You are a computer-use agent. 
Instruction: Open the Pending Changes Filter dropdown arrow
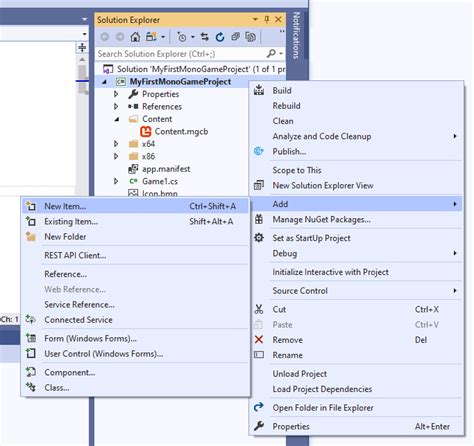(x=193, y=37)
